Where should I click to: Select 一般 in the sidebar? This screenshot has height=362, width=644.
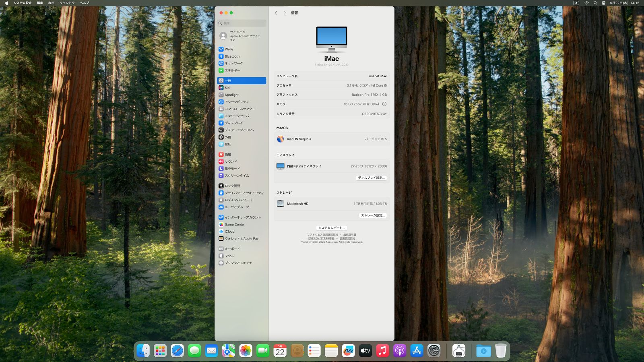[x=242, y=81]
